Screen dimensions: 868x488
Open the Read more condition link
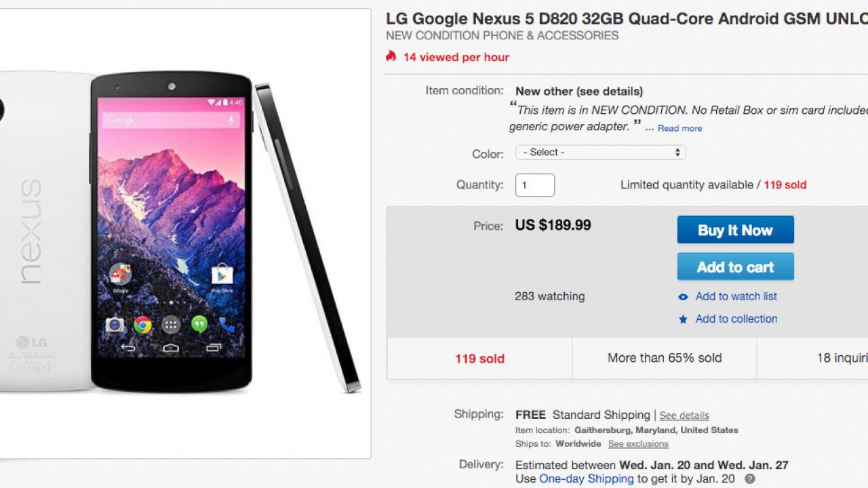(679, 128)
